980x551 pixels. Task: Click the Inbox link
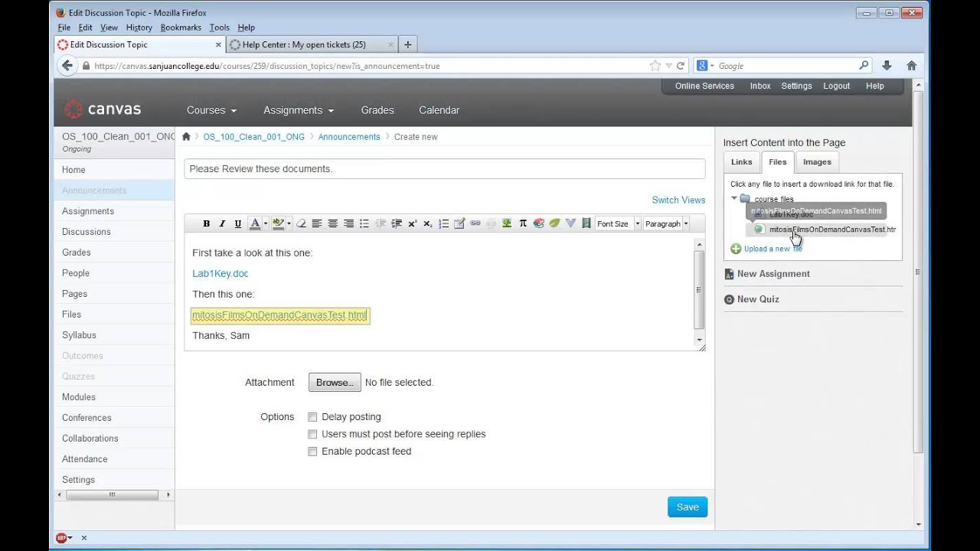click(760, 86)
